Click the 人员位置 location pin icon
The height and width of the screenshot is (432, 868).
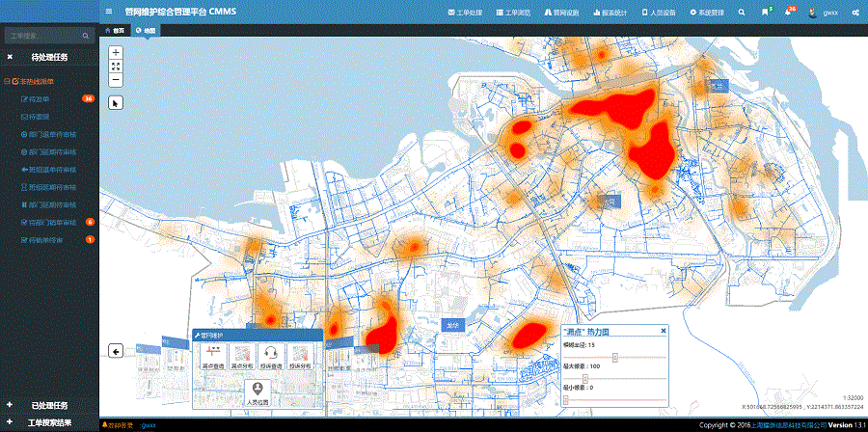click(x=257, y=391)
